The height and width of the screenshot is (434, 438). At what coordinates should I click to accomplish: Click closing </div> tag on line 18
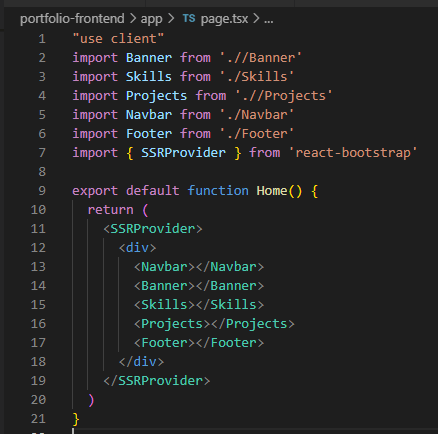tap(141, 362)
